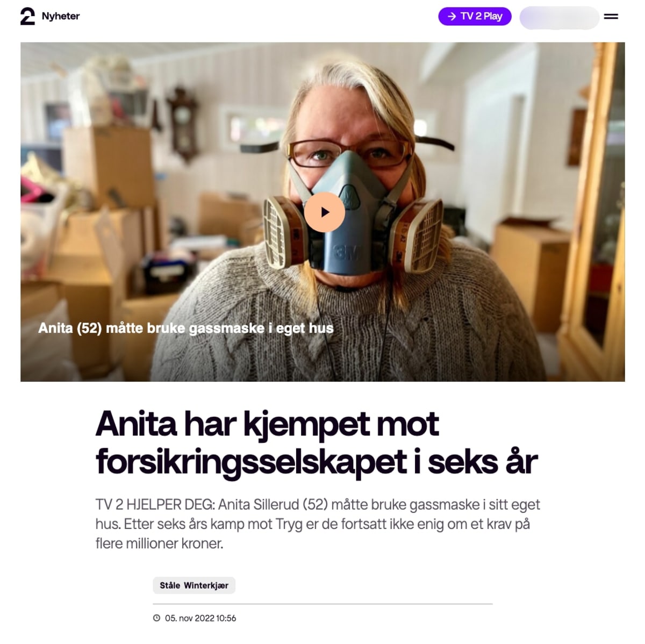The height and width of the screenshot is (644, 645).
Task: Click the TV 2 logo
Action: [x=27, y=16]
